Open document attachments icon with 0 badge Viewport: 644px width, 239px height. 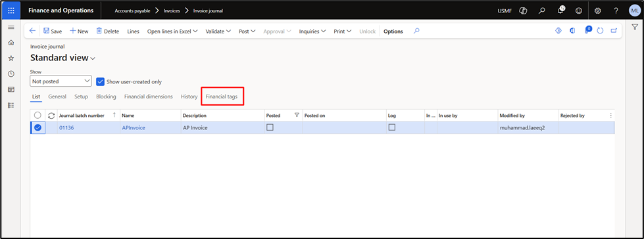[587, 30]
